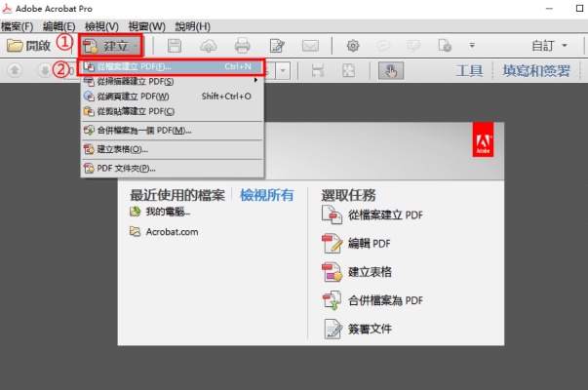Click the next page down arrow

44,70
